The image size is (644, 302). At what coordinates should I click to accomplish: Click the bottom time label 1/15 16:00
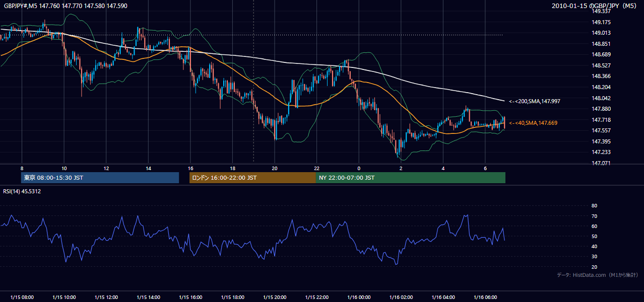(x=190, y=297)
